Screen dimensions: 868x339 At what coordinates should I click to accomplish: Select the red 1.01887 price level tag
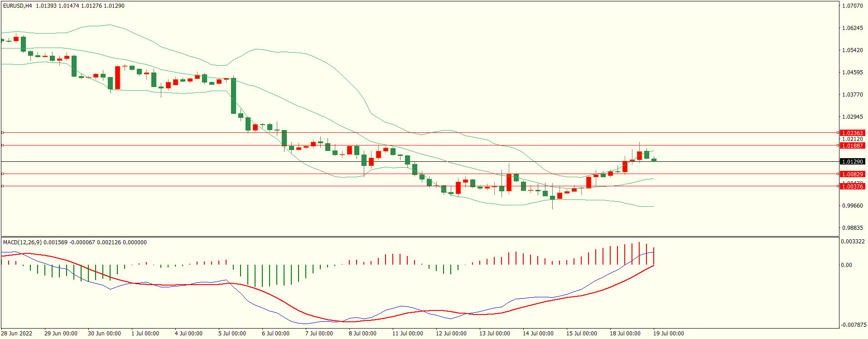click(x=852, y=145)
